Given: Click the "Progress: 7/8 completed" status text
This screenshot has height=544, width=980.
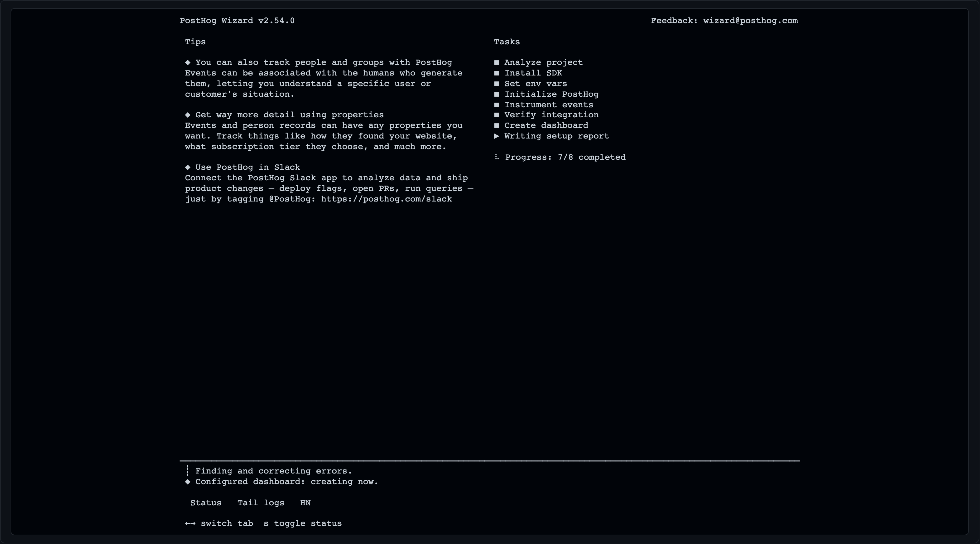Looking at the screenshot, I should point(565,157).
